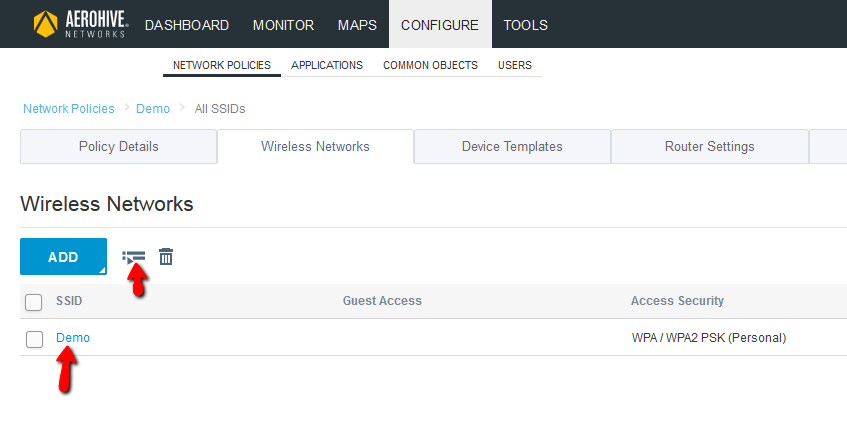Click the Network Policies breadcrumb link
This screenshot has width=847, height=422.
(69, 109)
